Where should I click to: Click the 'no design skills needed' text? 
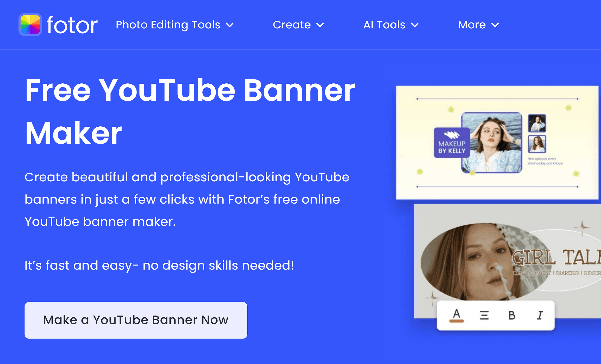(218, 265)
